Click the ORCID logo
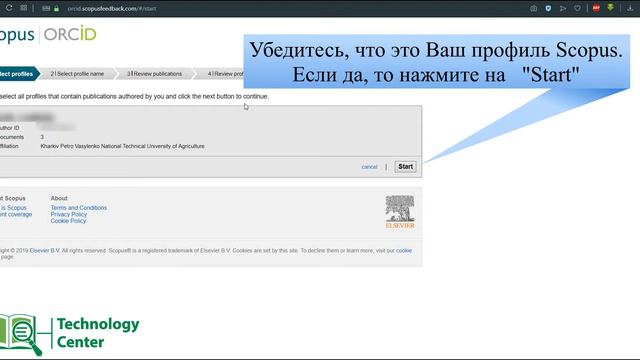 (70, 34)
